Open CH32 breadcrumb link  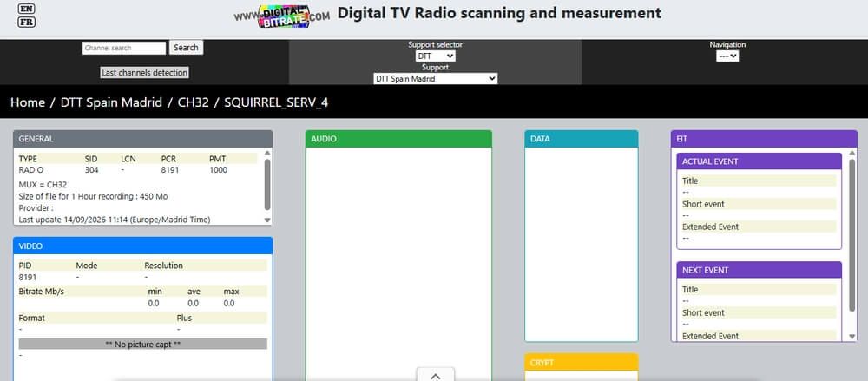click(x=194, y=102)
